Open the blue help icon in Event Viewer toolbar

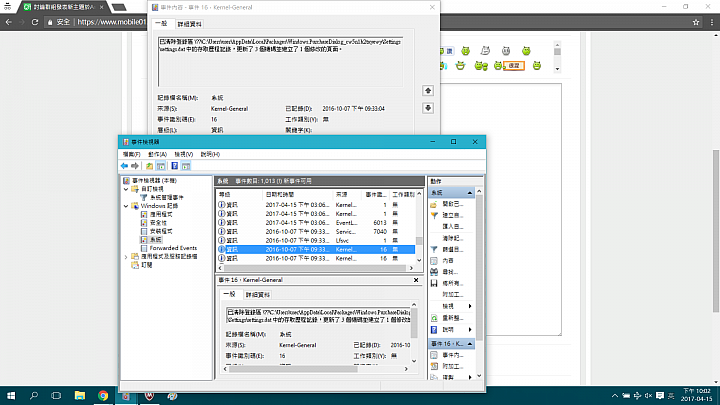174,166
